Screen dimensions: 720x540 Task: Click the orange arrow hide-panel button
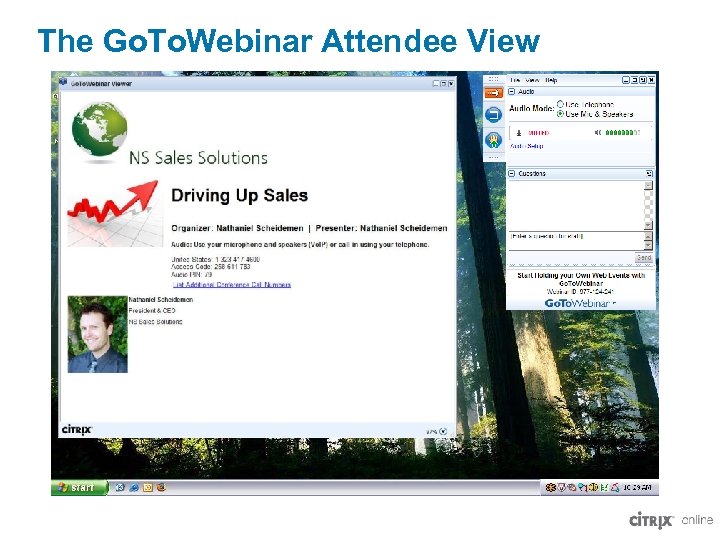click(x=494, y=93)
